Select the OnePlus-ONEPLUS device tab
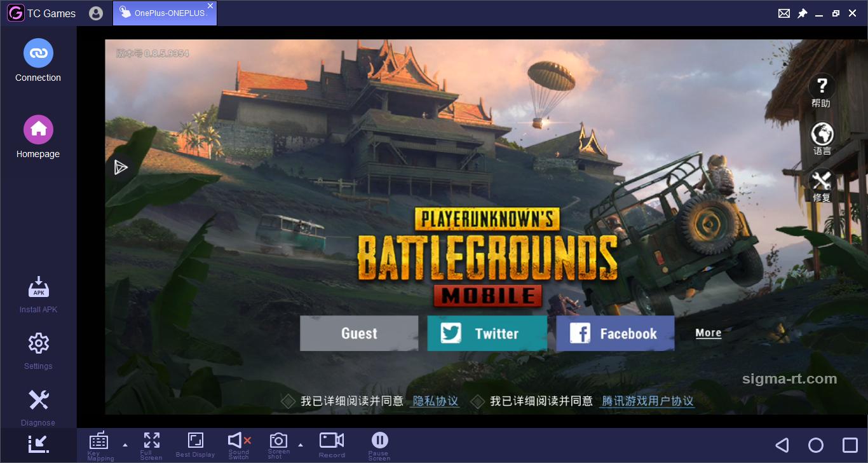Image resolution: width=868 pixels, height=463 pixels. (165, 13)
